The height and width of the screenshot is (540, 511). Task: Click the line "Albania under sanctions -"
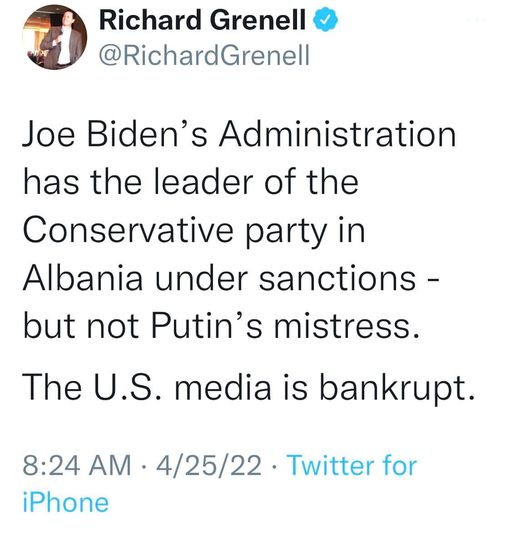tap(232, 278)
